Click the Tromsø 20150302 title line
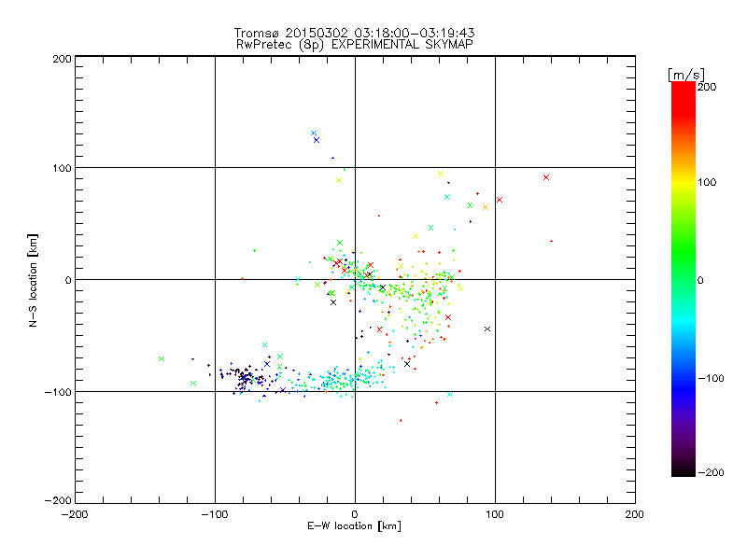This screenshot has width=747, height=560. [x=354, y=33]
